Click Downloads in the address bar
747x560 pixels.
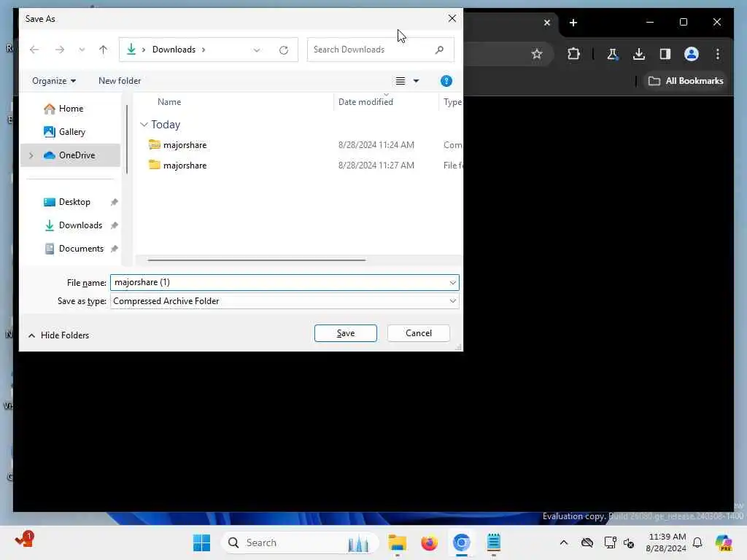tap(174, 50)
